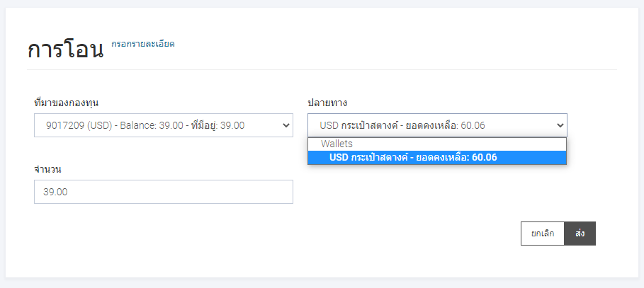Click gray page background below the card
The image size is (644, 288).
pos(322,283)
